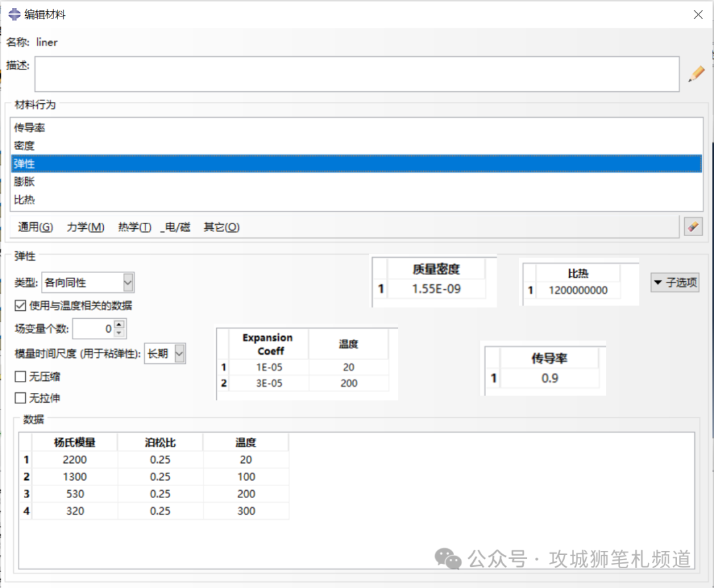Click conductivity value 0.9
The height and width of the screenshot is (588, 714).
[x=549, y=378]
